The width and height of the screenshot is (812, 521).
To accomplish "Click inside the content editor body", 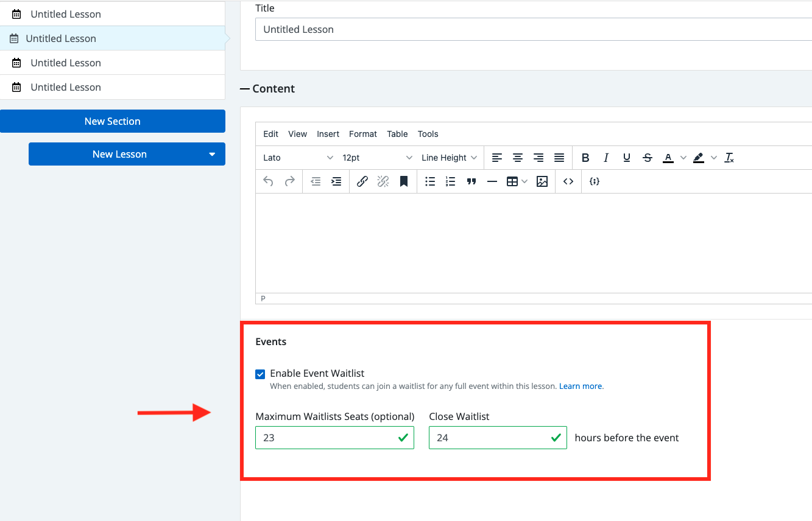I will 534,243.
